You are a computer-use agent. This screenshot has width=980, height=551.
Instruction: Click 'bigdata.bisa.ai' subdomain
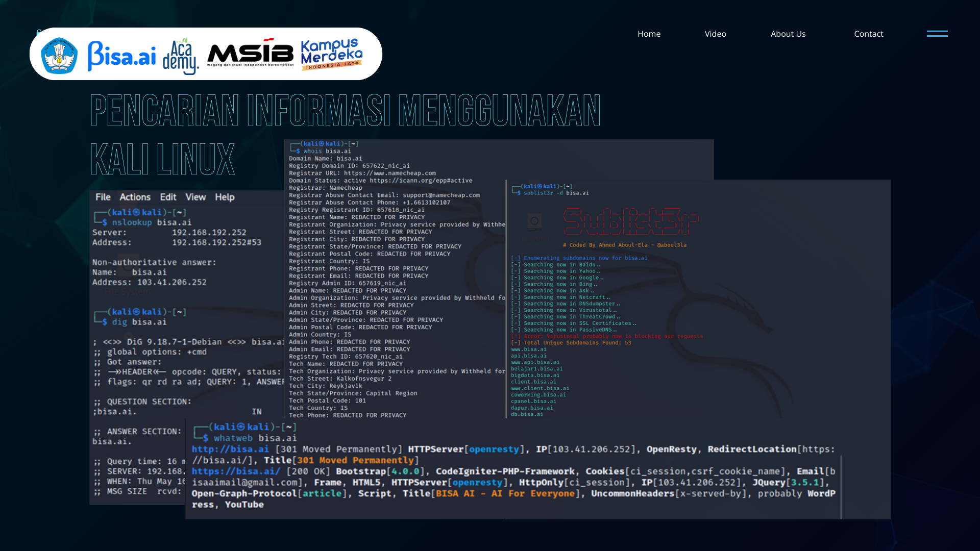click(535, 375)
